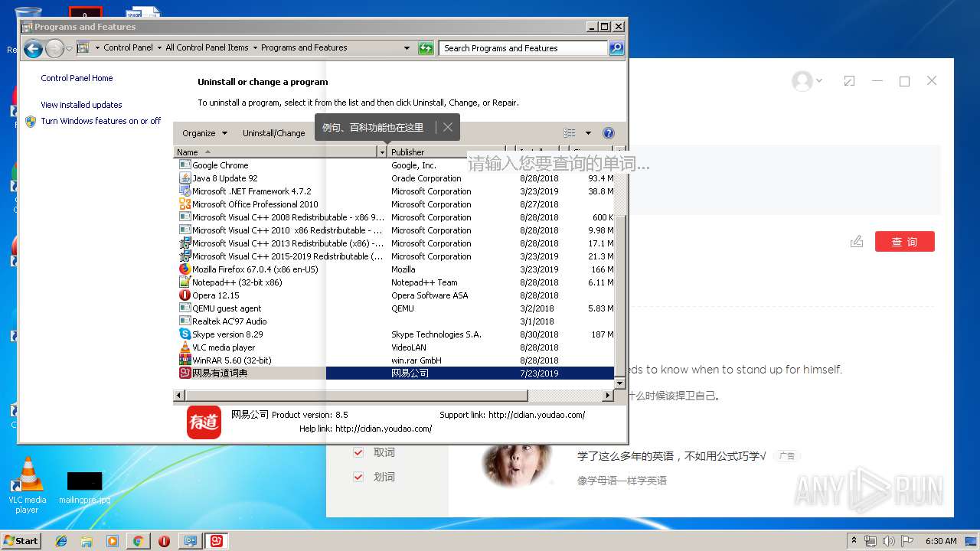Screen dimensions: 980x551
Task: Click Youdao handwriting input icon
Action: (x=857, y=242)
